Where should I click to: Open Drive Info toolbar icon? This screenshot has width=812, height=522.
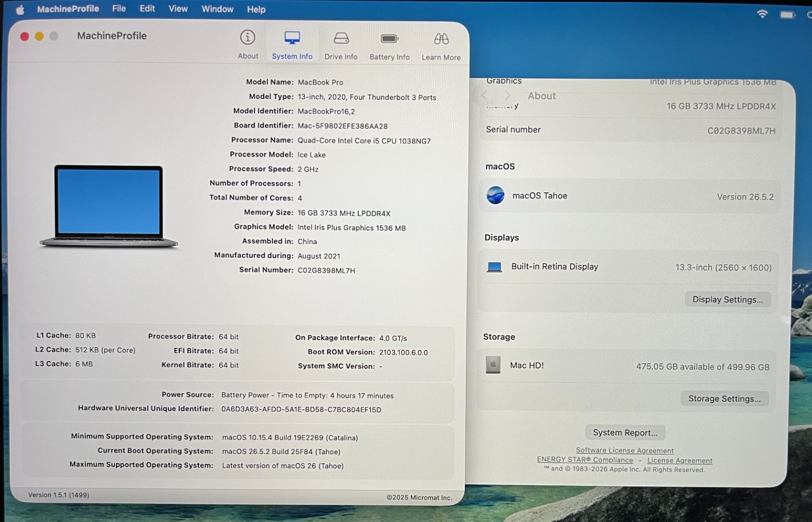pos(341,38)
